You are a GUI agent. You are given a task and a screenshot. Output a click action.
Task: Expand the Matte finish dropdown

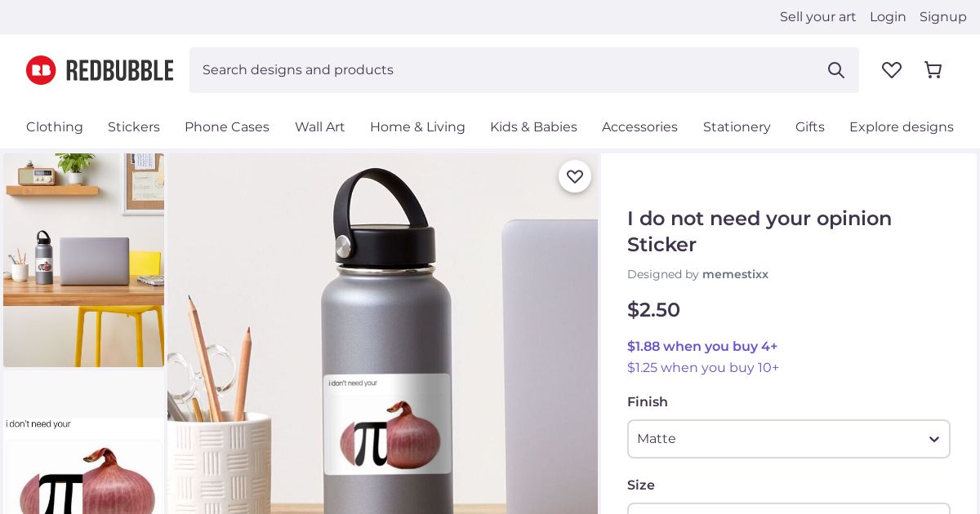(x=789, y=439)
